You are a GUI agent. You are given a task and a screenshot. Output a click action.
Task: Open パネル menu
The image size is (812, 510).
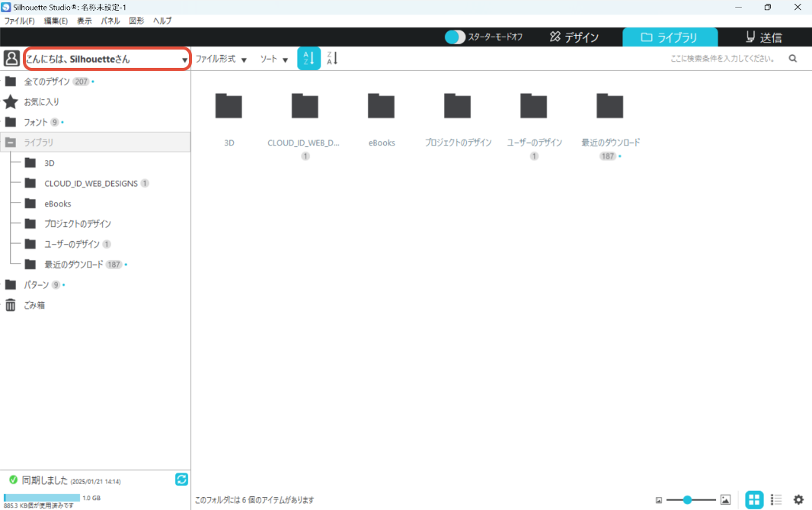coord(110,21)
